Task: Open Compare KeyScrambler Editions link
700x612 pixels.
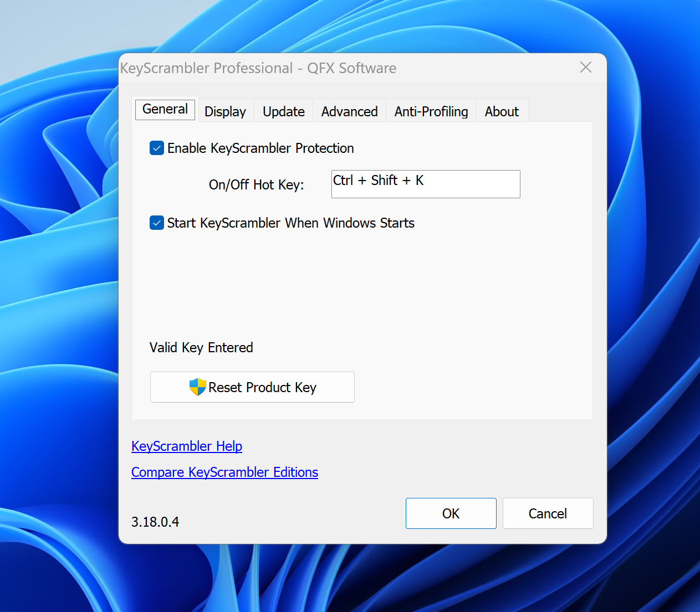Action: (x=224, y=472)
